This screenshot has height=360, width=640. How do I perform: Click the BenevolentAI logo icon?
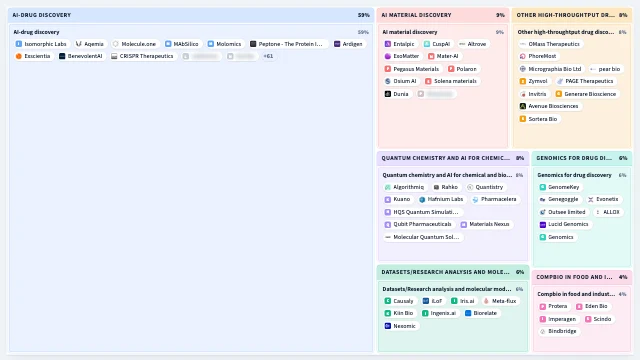(62, 56)
